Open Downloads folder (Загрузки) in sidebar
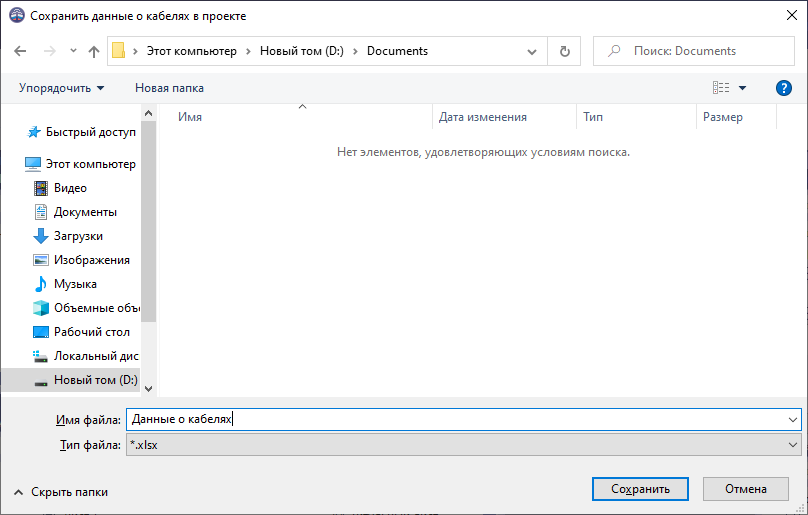Screen dimensions: 808x515 pos(78,236)
